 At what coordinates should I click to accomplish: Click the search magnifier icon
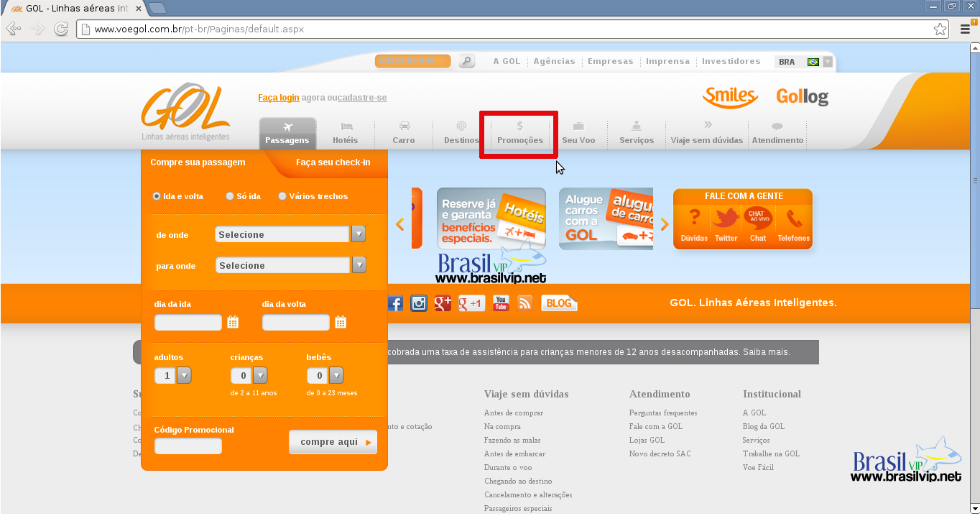coord(467,62)
